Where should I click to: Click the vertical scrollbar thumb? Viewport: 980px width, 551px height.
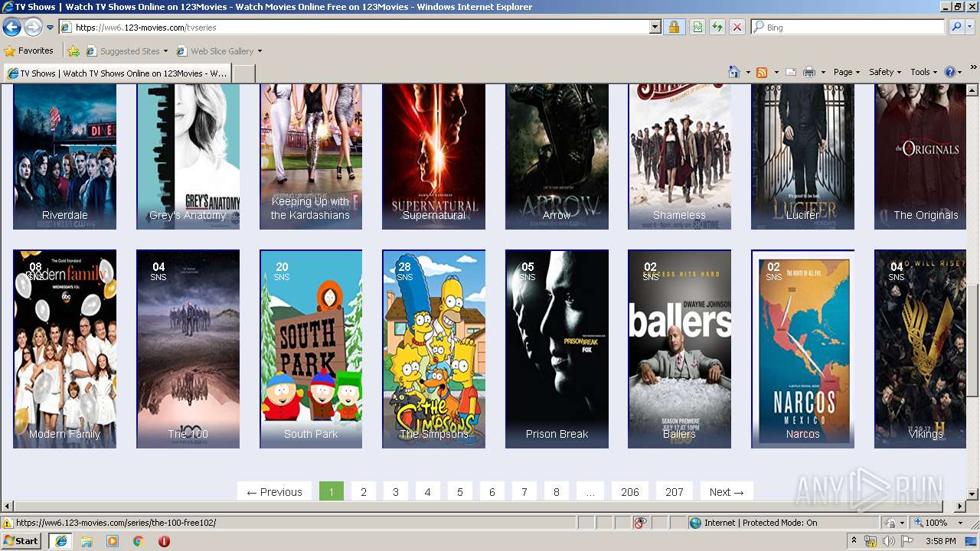(x=972, y=341)
